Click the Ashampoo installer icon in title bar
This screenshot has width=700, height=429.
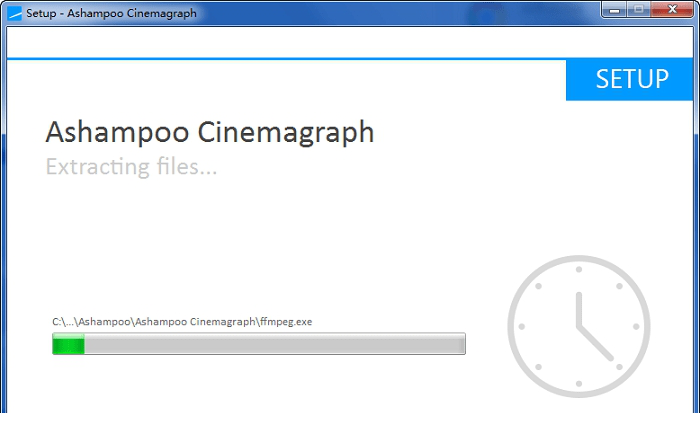(14, 13)
